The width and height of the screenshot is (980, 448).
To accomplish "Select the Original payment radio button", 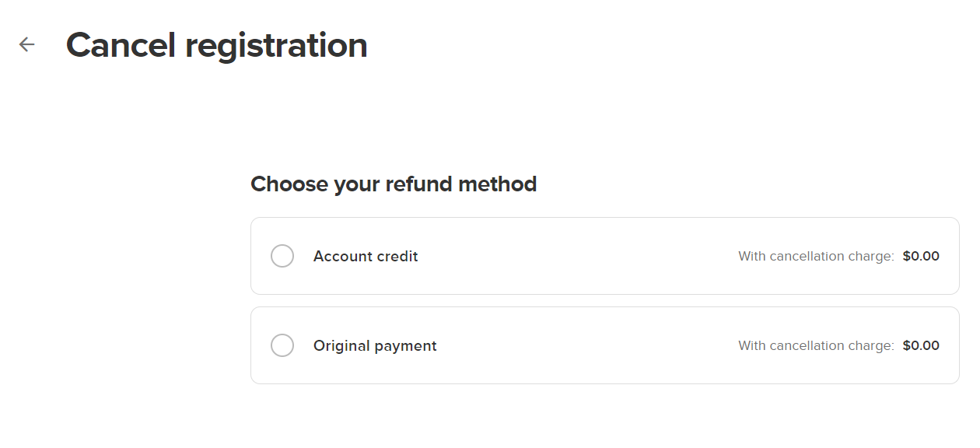I will [282, 345].
